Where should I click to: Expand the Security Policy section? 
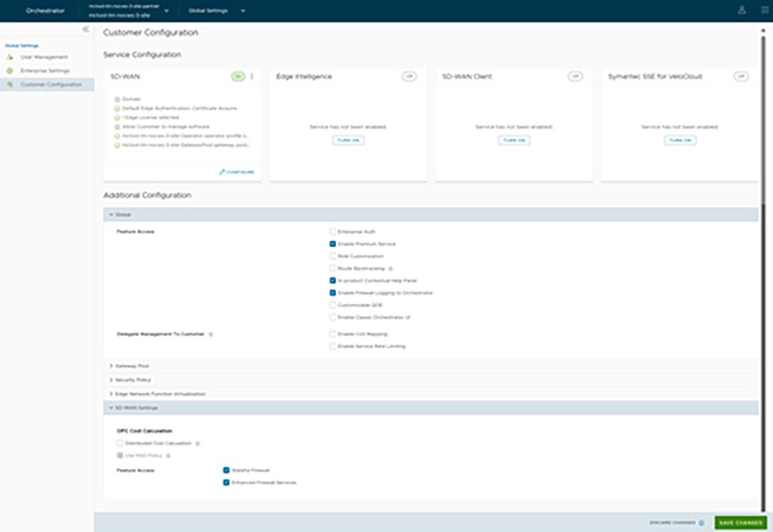coord(132,380)
